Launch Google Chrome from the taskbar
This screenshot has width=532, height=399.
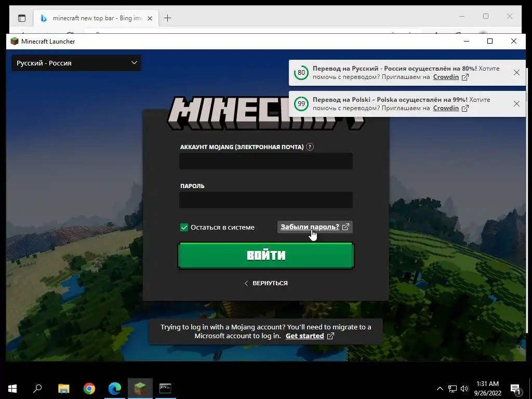pyautogui.click(x=89, y=389)
